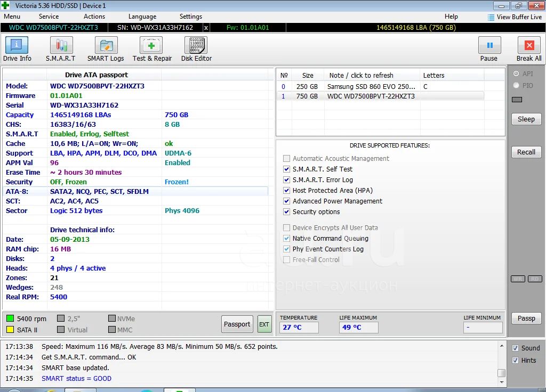This screenshot has height=392, width=546.
Task: Click the Real RPM 5400 value
Action: [59, 297]
